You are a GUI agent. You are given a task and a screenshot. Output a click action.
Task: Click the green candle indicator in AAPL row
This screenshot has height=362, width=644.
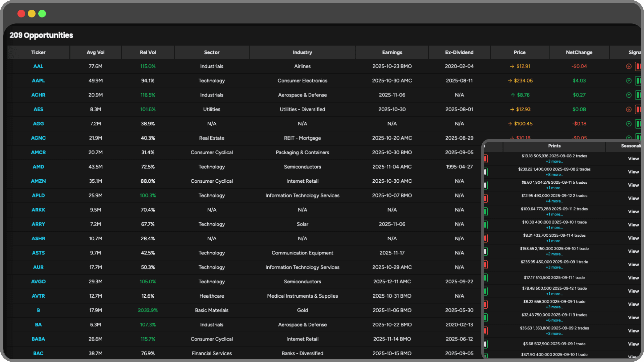pos(638,81)
